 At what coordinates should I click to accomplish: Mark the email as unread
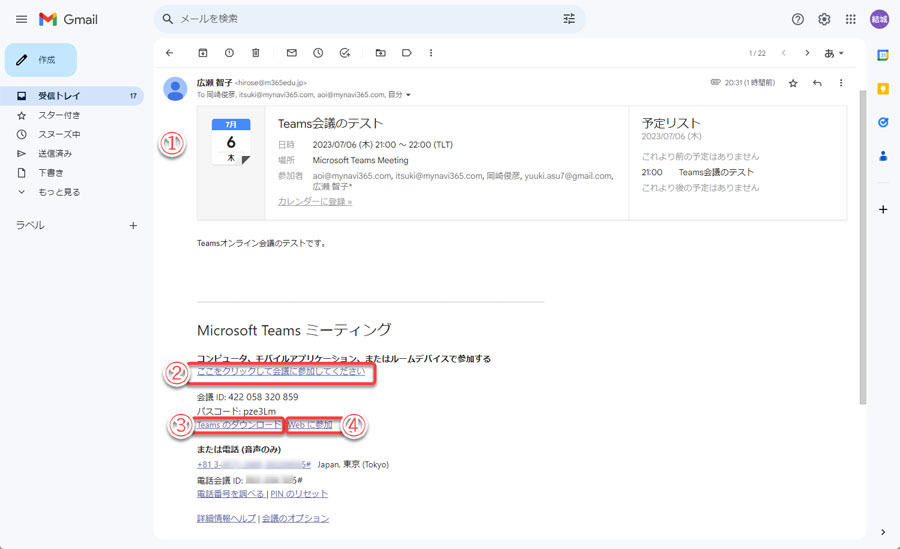tap(292, 53)
